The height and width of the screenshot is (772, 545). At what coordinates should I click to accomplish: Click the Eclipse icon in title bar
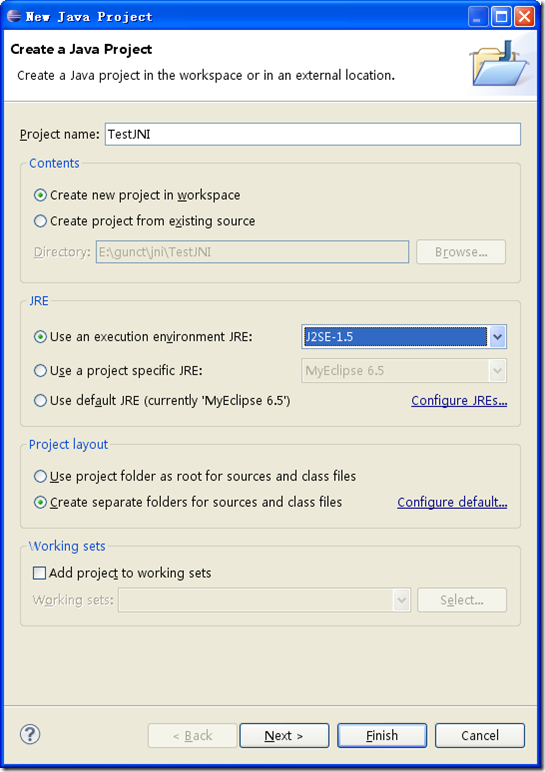(x=13, y=16)
